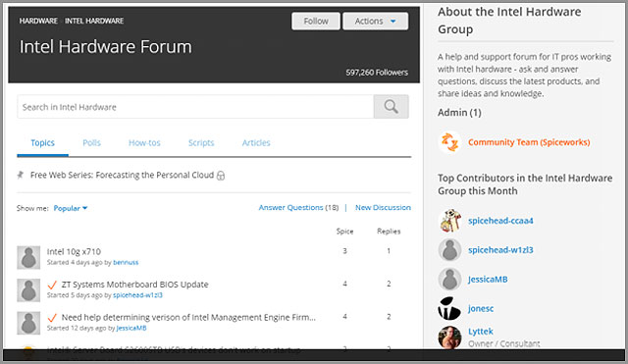This screenshot has height=364, width=628.
Task: Switch to the Topics tab
Action: coord(42,143)
